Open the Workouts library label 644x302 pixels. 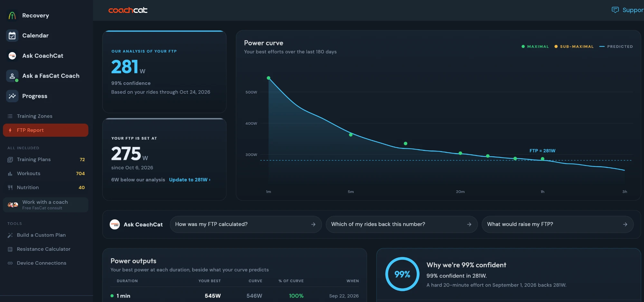pyautogui.click(x=29, y=174)
